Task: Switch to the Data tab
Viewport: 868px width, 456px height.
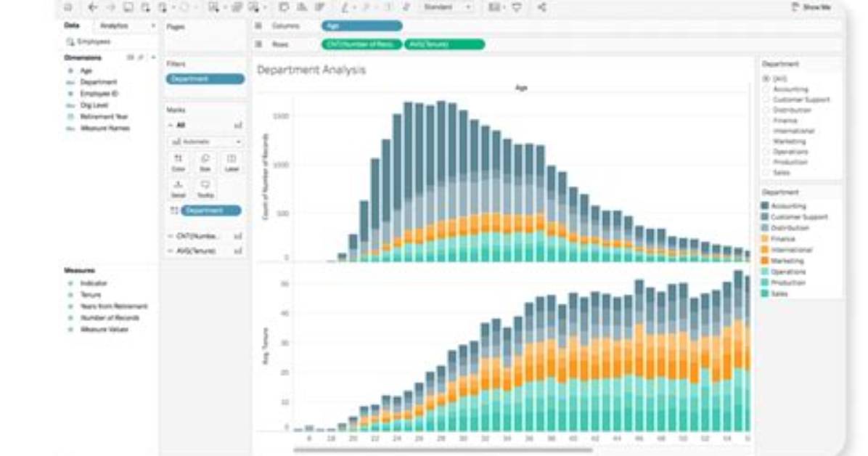Action: [71, 25]
